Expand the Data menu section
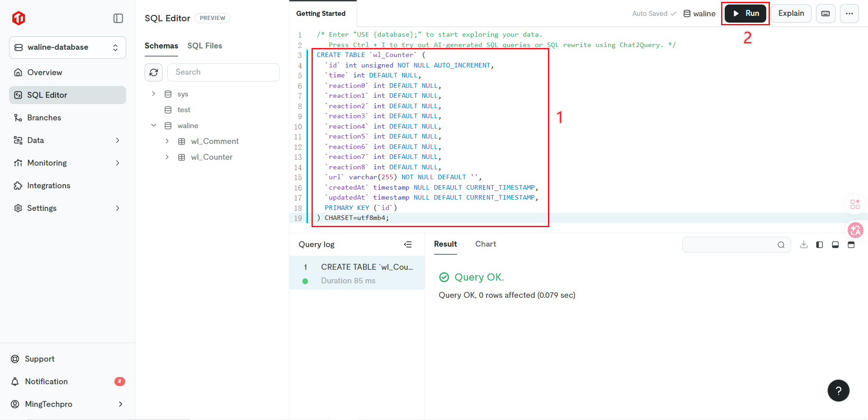Image resolution: width=868 pixels, height=420 pixels. 67,140
